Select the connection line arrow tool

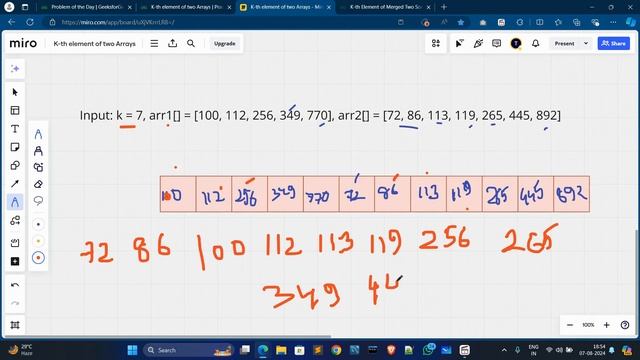(15, 184)
